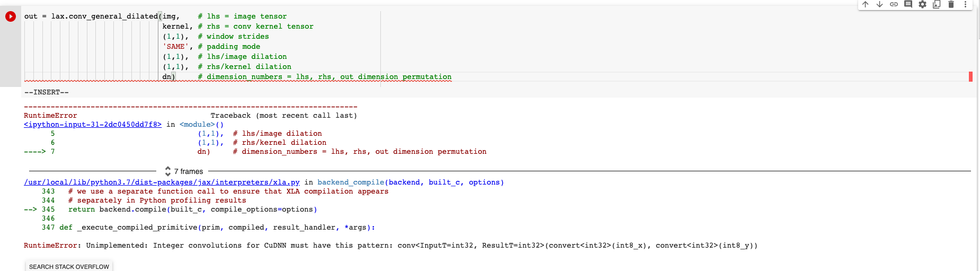Screen dimensions: 980x271
Task: Click the backend_compile function name in traceback
Action: point(351,182)
